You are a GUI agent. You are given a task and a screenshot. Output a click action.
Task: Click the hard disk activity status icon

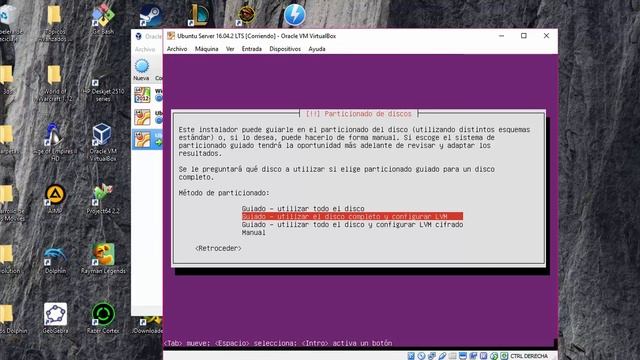[x=411, y=356]
